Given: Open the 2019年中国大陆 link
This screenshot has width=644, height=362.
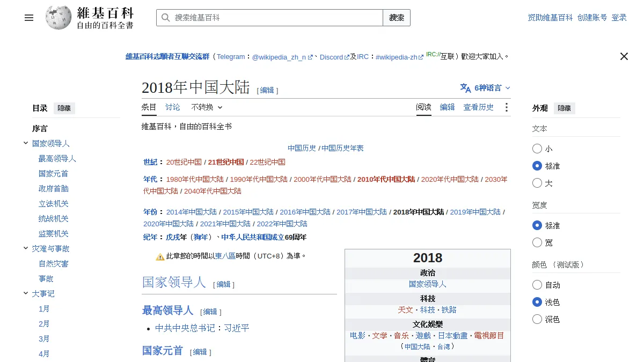Looking at the screenshot, I should [475, 212].
